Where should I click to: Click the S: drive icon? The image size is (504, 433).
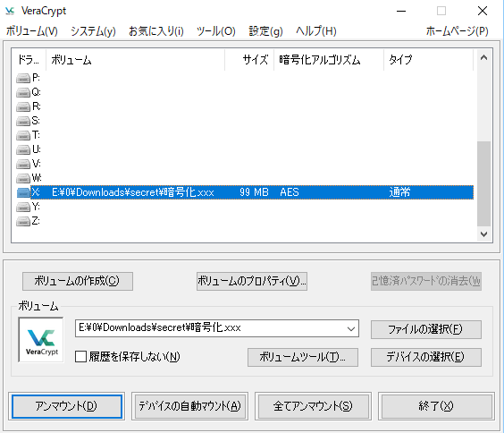[23, 121]
